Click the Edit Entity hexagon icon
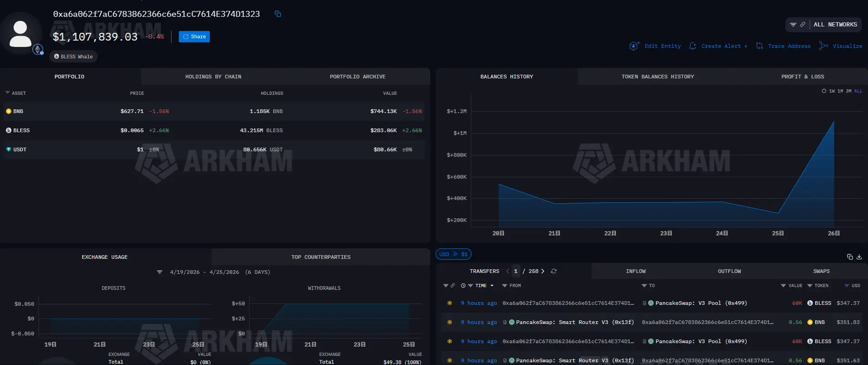Image resolution: width=868 pixels, height=365 pixels. coord(634,46)
